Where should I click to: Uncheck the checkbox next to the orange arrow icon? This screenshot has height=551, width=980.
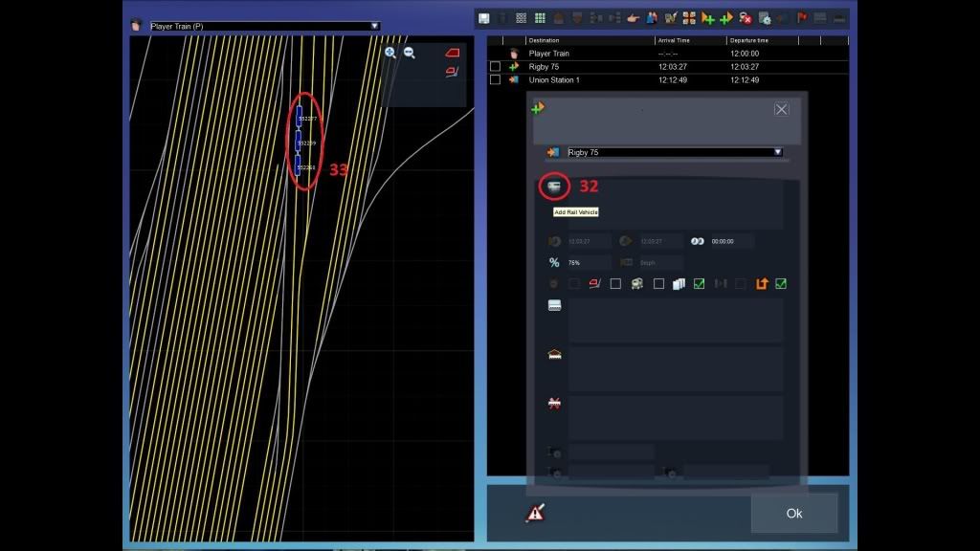(x=781, y=283)
